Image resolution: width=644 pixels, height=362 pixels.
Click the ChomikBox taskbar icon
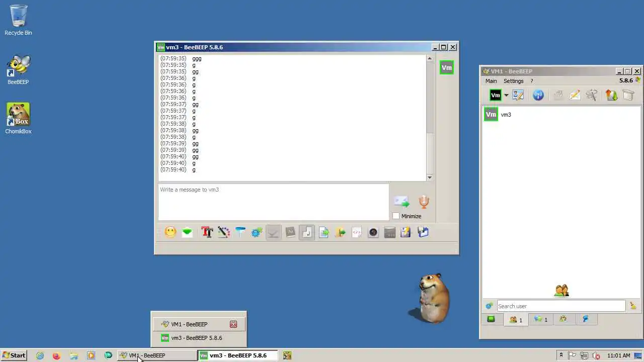(287, 355)
